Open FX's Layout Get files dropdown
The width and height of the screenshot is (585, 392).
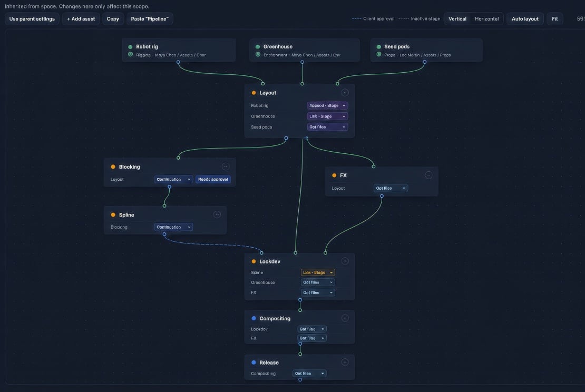[x=391, y=188]
